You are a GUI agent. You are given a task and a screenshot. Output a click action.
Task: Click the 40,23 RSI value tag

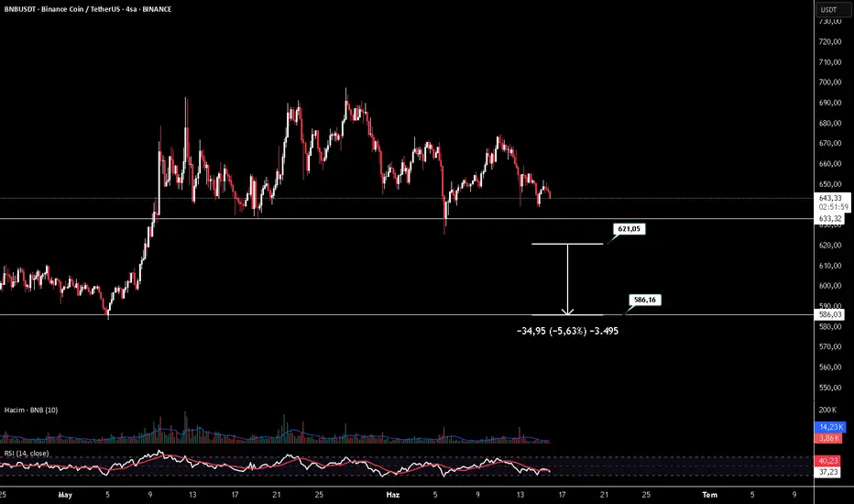827,461
